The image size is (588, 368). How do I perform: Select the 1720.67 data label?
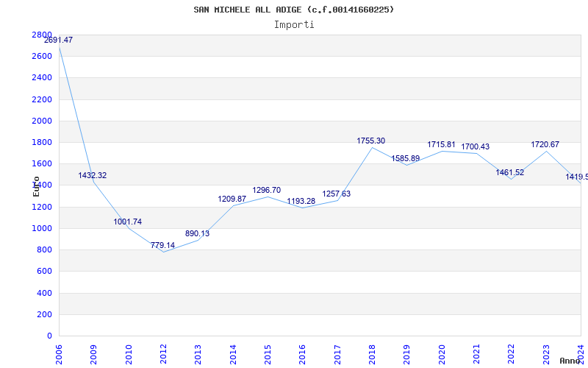click(x=545, y=144)
